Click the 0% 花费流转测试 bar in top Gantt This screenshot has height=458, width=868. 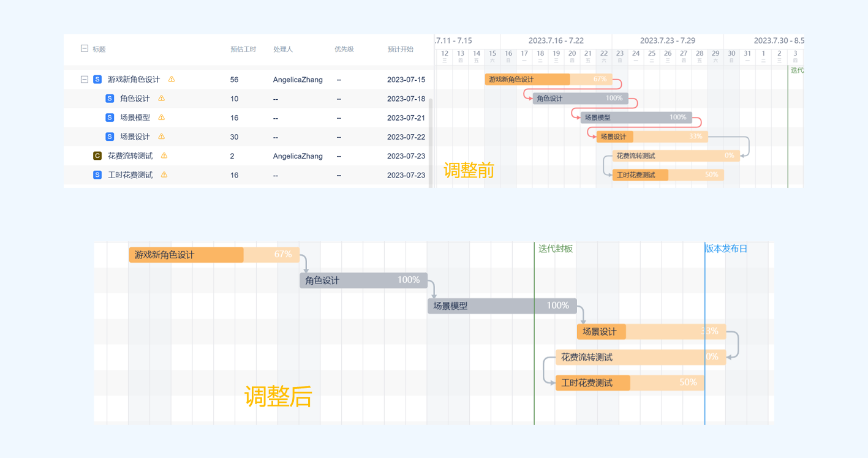676,156
